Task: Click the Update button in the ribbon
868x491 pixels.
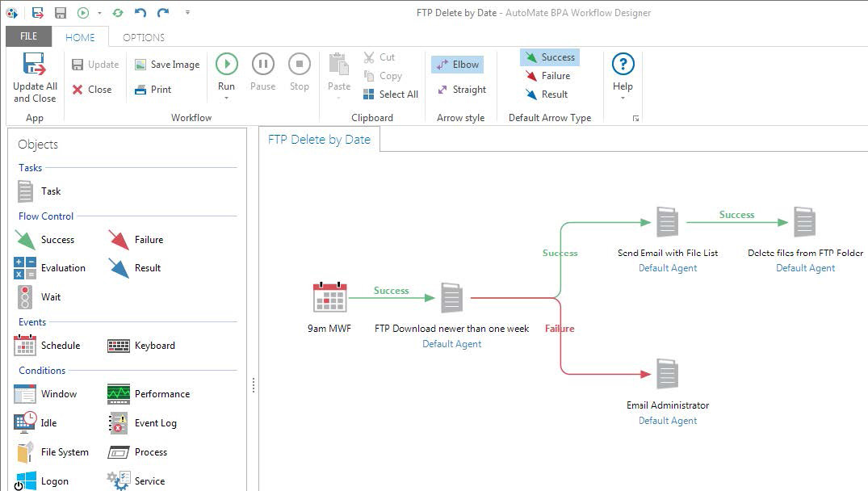Action: (95, 65)
